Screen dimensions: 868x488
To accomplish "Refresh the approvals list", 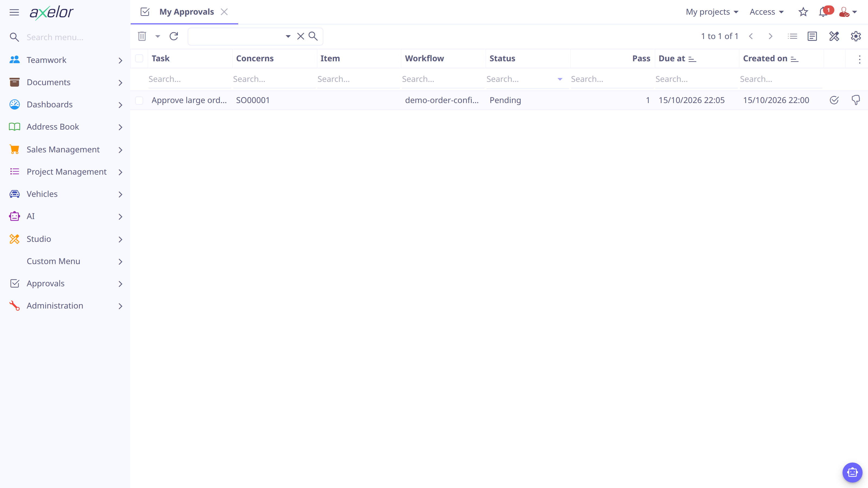I will click(174, 36).
